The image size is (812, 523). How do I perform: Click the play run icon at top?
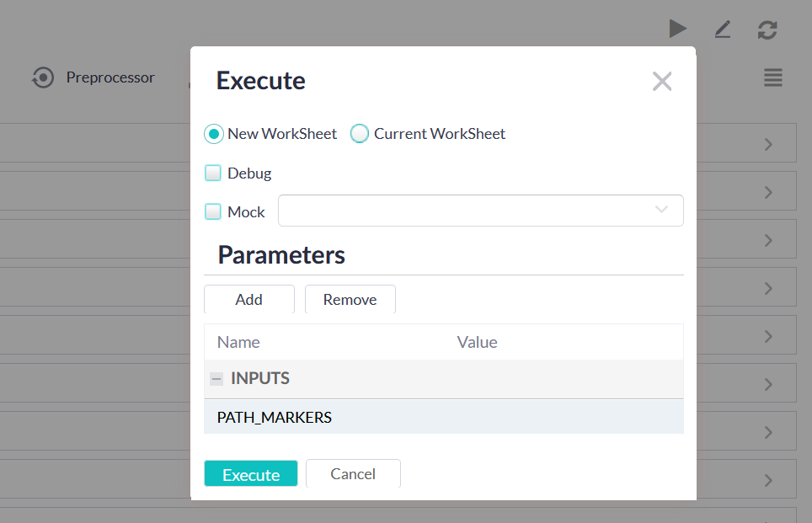tap(678, 29)
